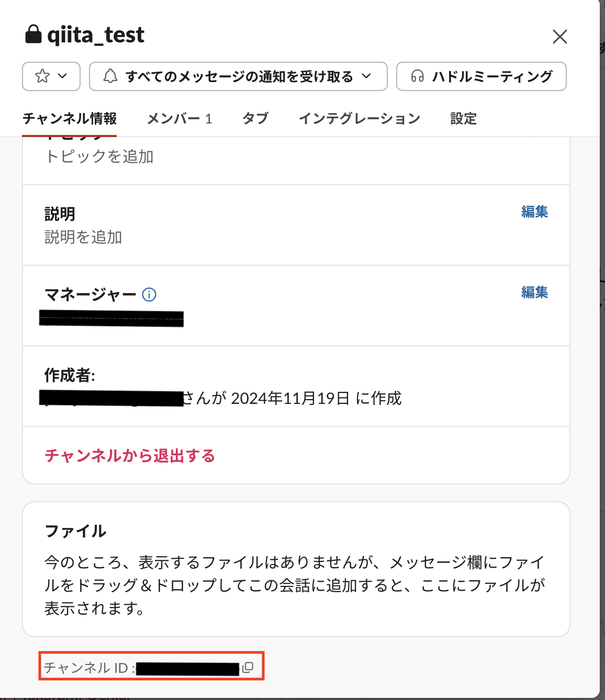The width and height of the screenshot is (605, 700).
Task: Expand the すべてのメッセージの通知を受け取る dropdown
Action: [238, 76]
